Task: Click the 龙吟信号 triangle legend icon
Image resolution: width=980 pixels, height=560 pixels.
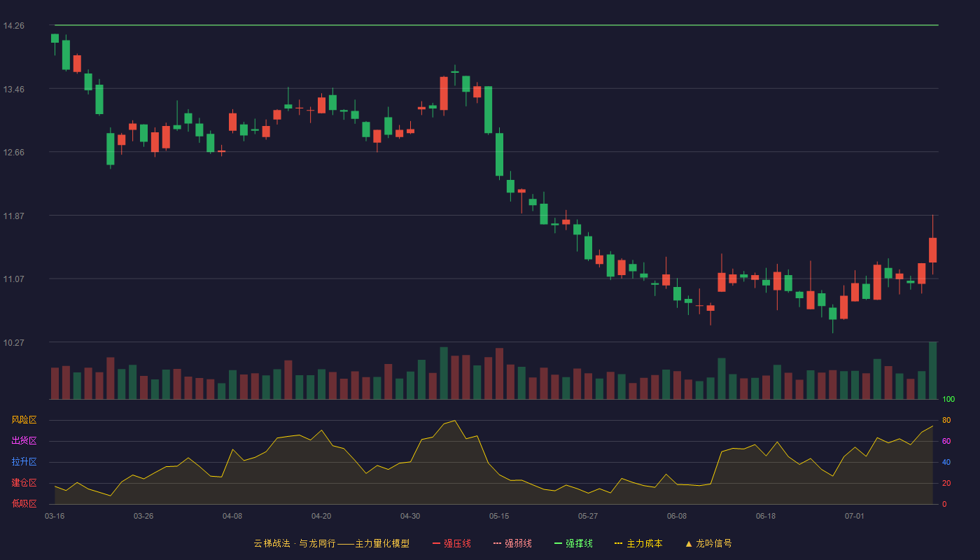Action: pos(689,543)
